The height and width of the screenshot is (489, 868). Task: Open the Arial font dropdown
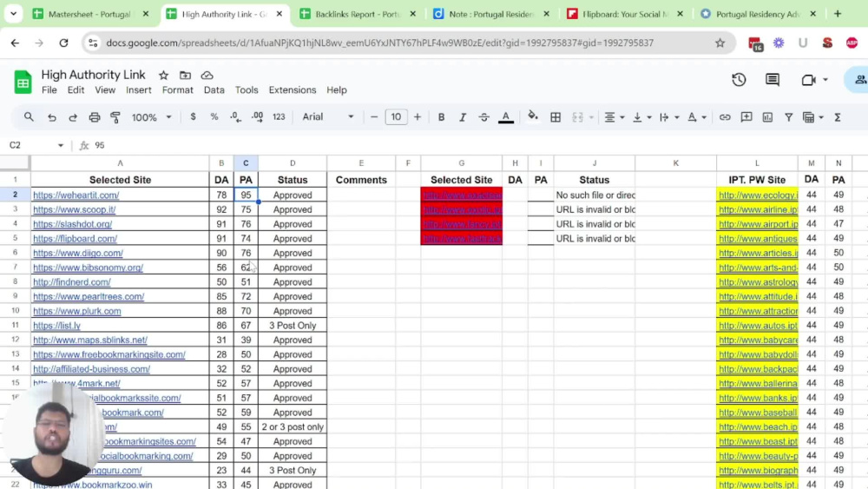(328, 117)
